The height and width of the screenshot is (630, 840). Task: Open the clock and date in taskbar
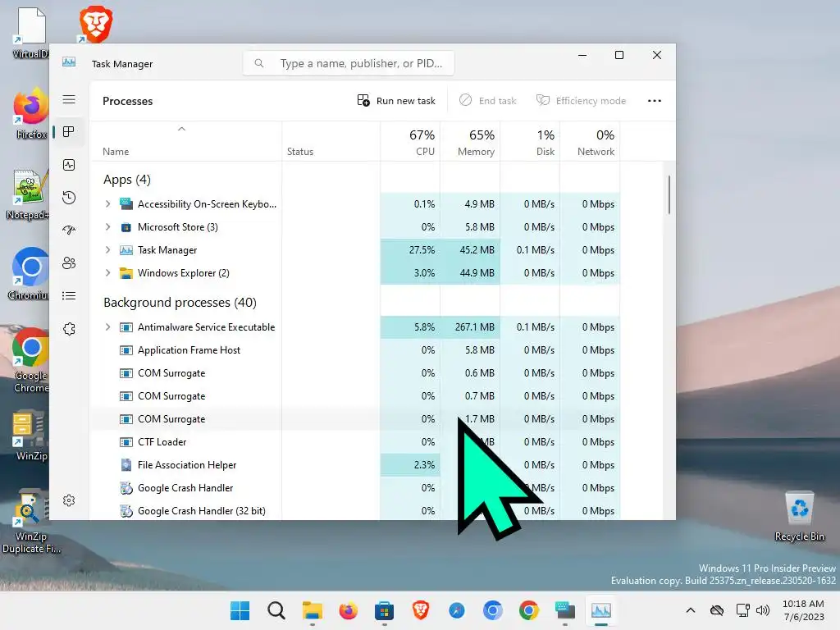804,610
